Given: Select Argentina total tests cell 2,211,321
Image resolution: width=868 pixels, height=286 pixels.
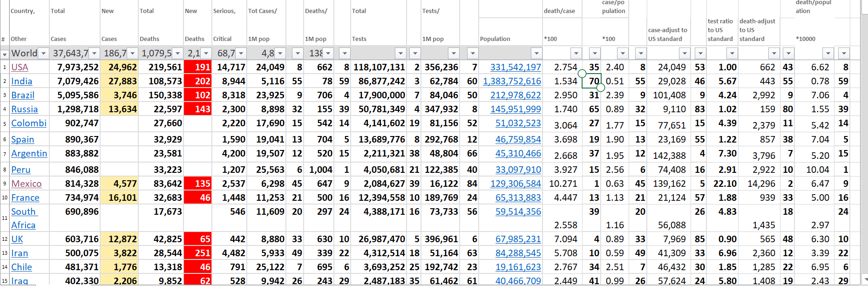Looking at the screenshot, I should click(x=379, y=154).
